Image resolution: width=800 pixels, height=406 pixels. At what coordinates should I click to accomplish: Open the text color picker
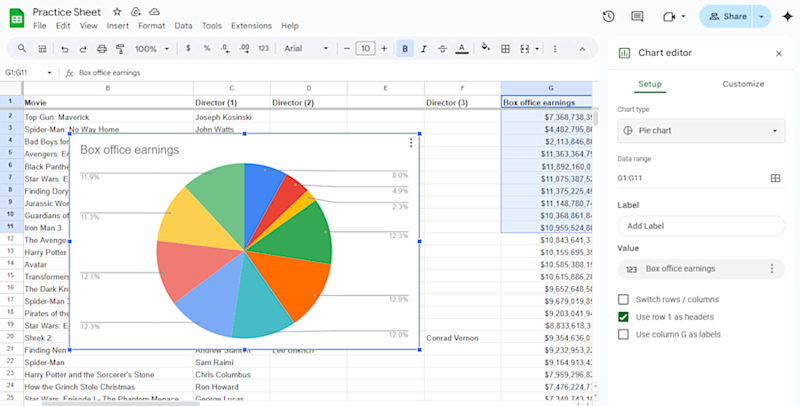click(x=462, y=49)
